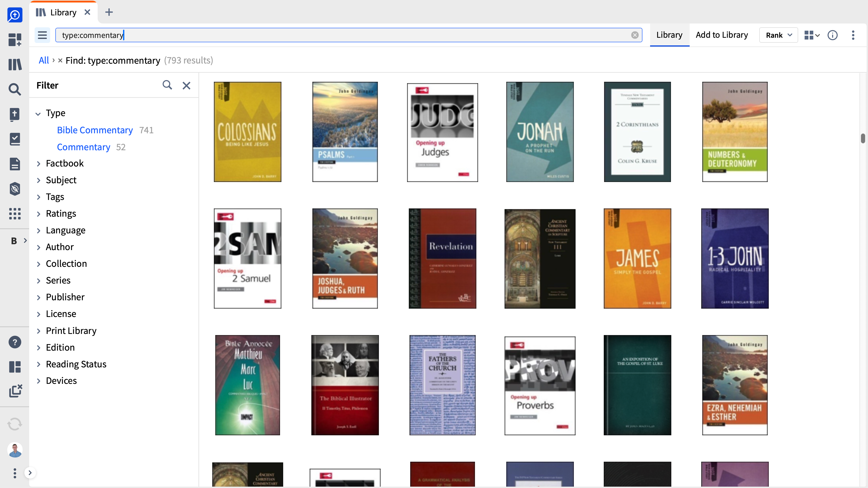Open the Layouts icon in the left sidebar

click(15, 367)
